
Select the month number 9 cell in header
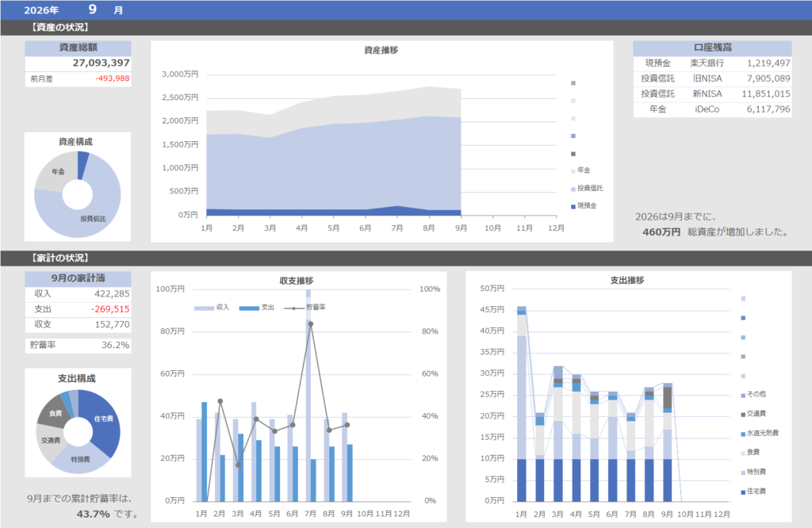pos(92,10)
